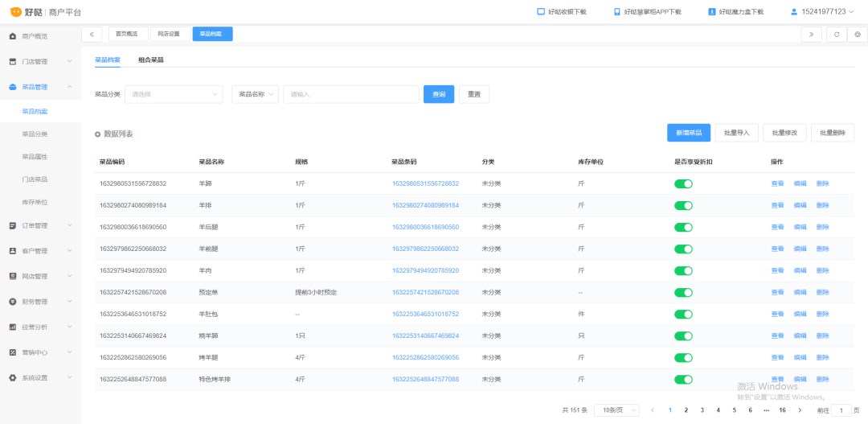Click the 请输入 dish name input field
The width and height of the screenshot is (868, 424).
point(351,94)
